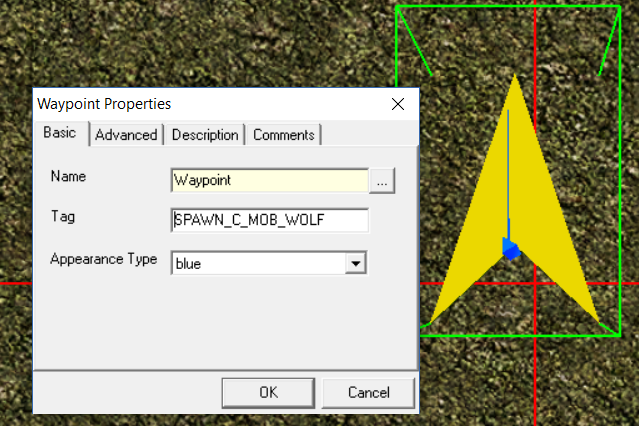Screen dimensions: 639x426
Task: Click OK to confirm waypoint properties
Action: [268, 393]
